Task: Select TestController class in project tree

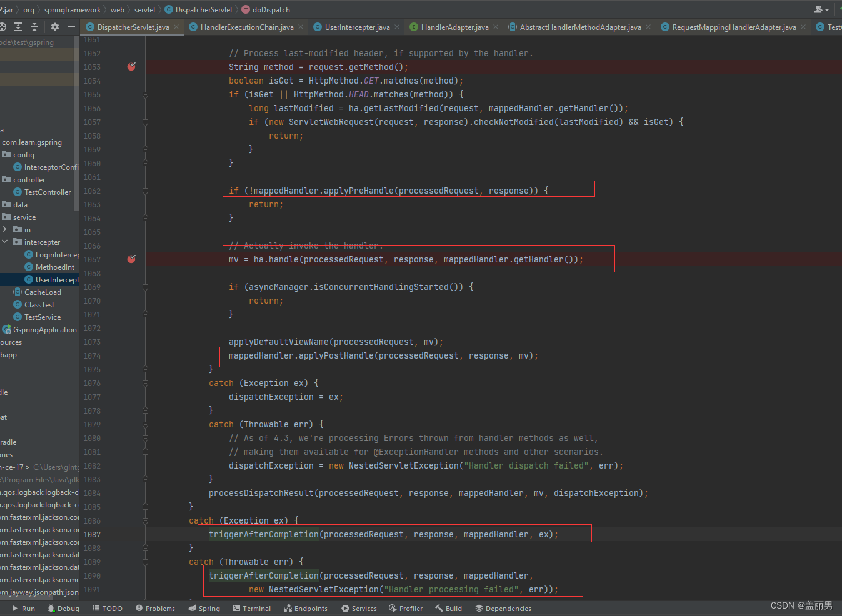Action: (x=43, y=192)
